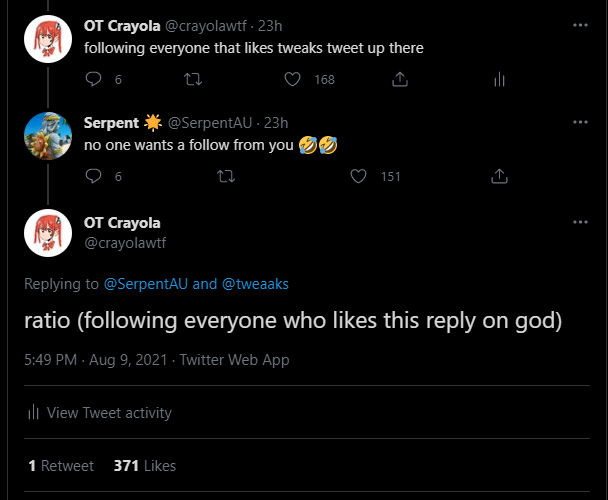
Task: Open more options on first OT Crayola tweet
Action: [x=580, y=24]
